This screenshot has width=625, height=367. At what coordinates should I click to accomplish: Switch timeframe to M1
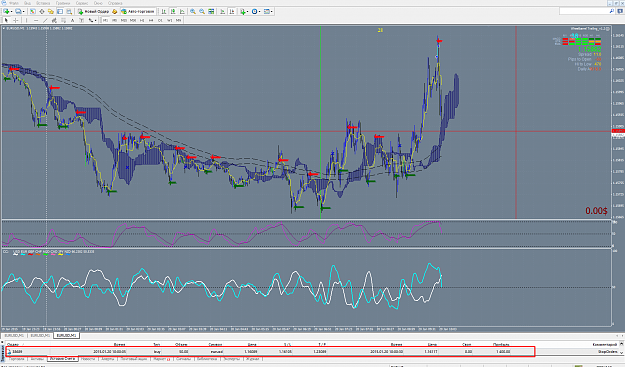105,20
